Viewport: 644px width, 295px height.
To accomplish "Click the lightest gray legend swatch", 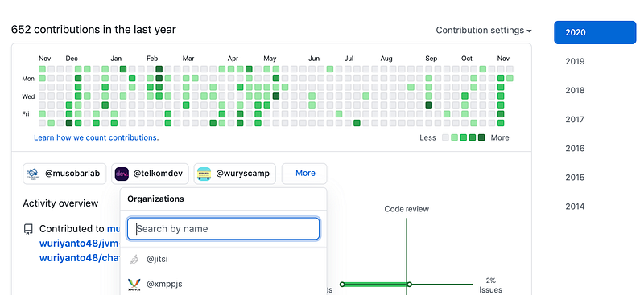I will point(445,137).
